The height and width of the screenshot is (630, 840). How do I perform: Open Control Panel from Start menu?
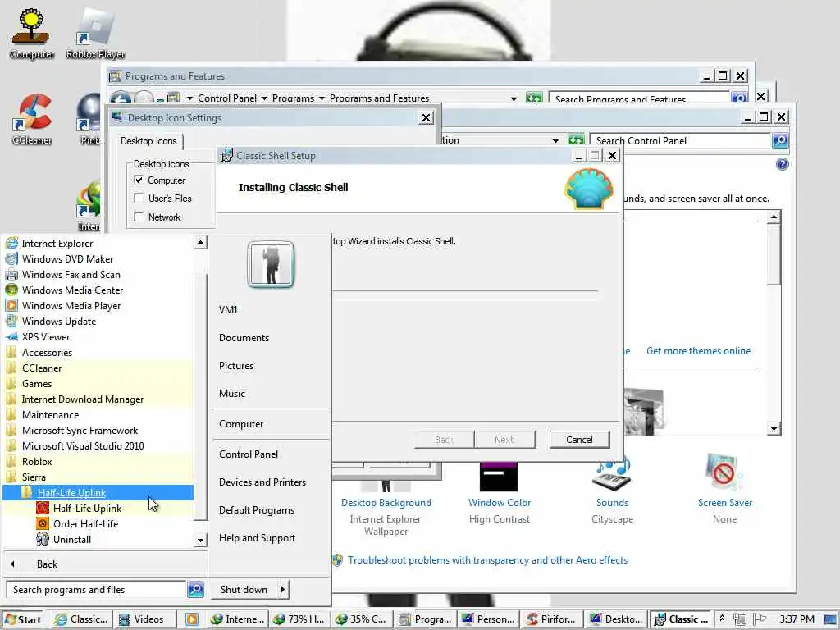[x=248, y=454]
